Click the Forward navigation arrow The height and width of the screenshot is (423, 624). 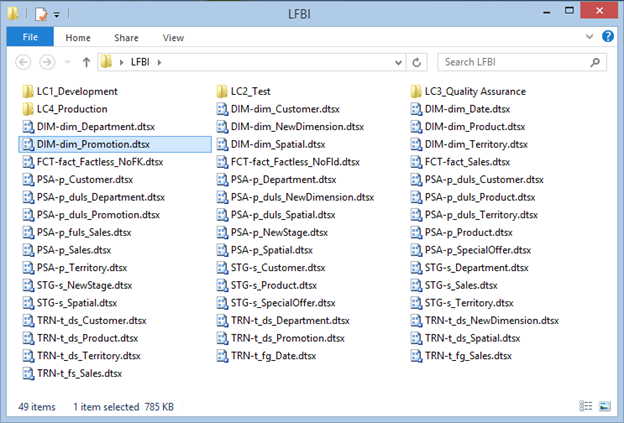47,62
